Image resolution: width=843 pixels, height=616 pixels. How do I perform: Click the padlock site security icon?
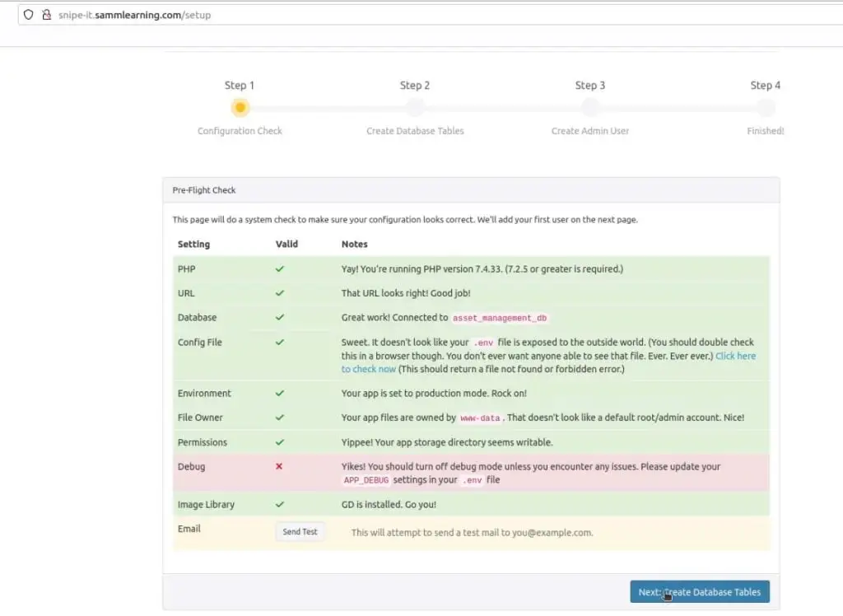[47, 15]
